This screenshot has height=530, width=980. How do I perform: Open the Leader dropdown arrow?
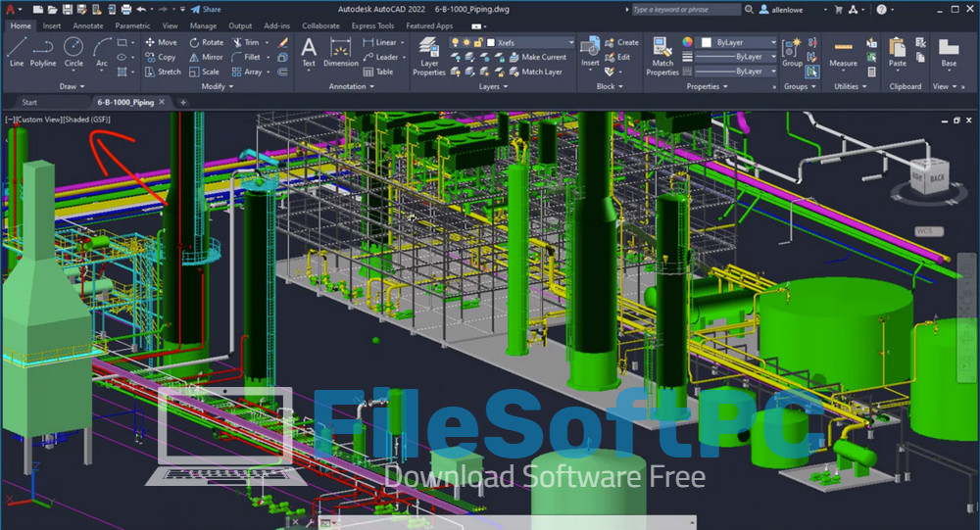point(405,57)
